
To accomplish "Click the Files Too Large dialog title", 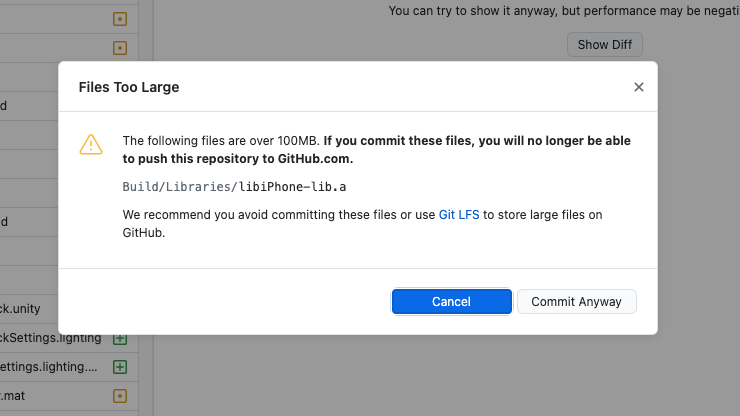I will pyautogui.click(x=129, y=87).
